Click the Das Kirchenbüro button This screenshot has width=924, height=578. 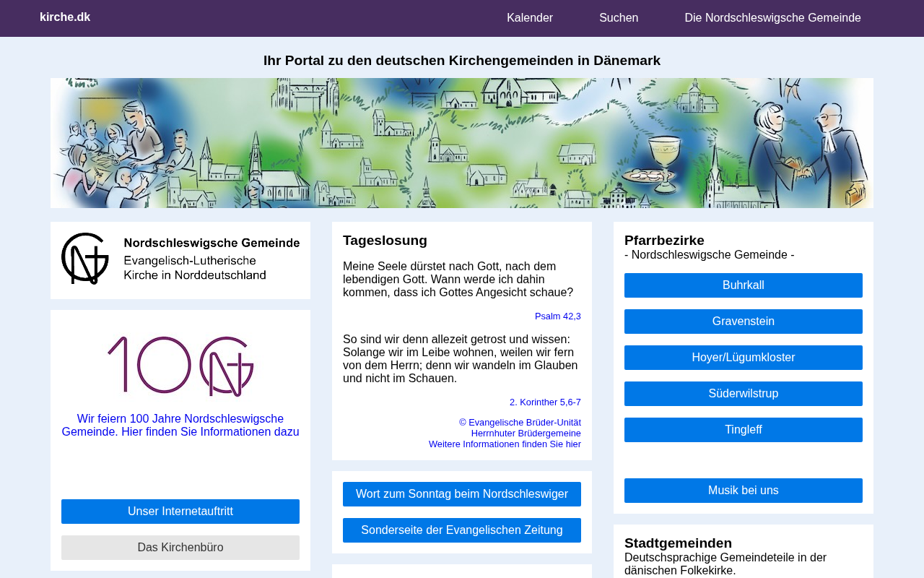coord(180,548)
